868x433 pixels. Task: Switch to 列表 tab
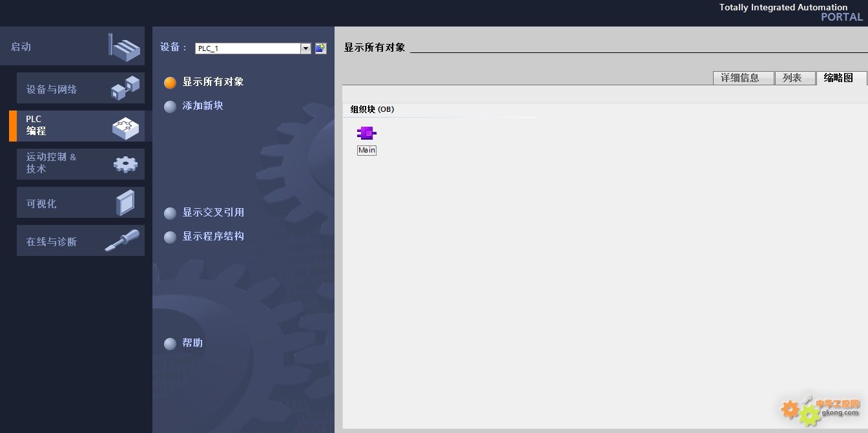pyautogui.click(x=794, y=78)
